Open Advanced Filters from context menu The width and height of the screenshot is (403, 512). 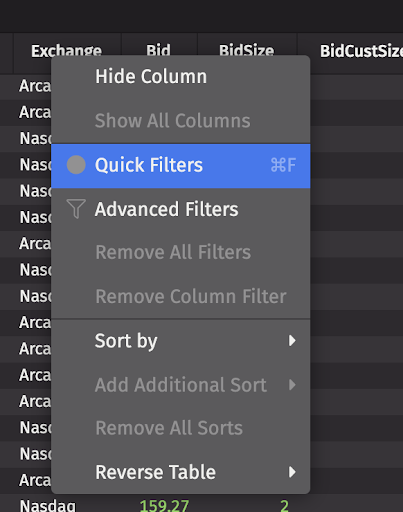point(181,210)
